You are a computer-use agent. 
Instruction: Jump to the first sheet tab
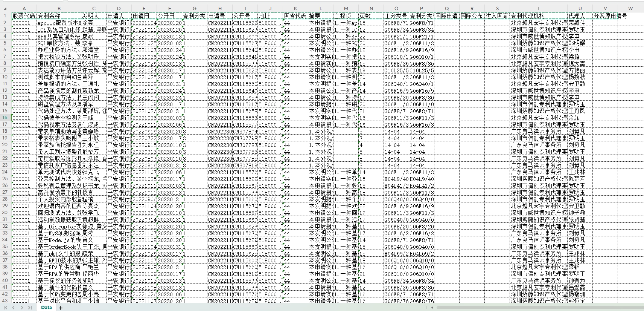click(6, 308)
